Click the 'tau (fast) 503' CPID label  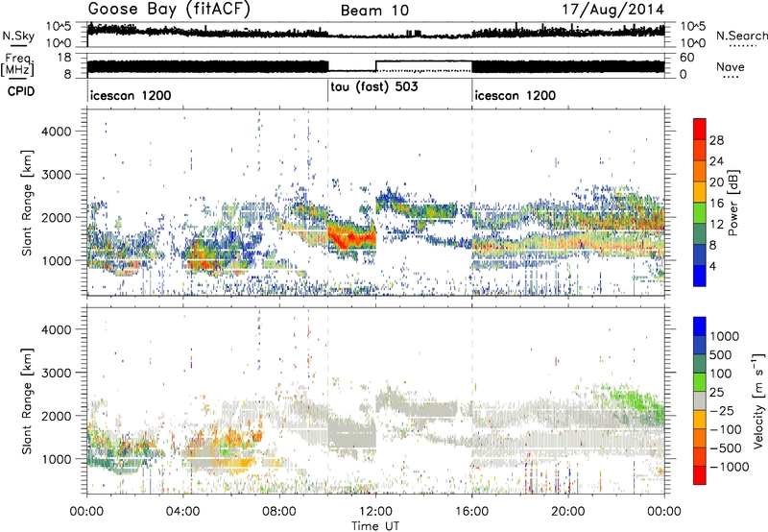click(374, 87)
